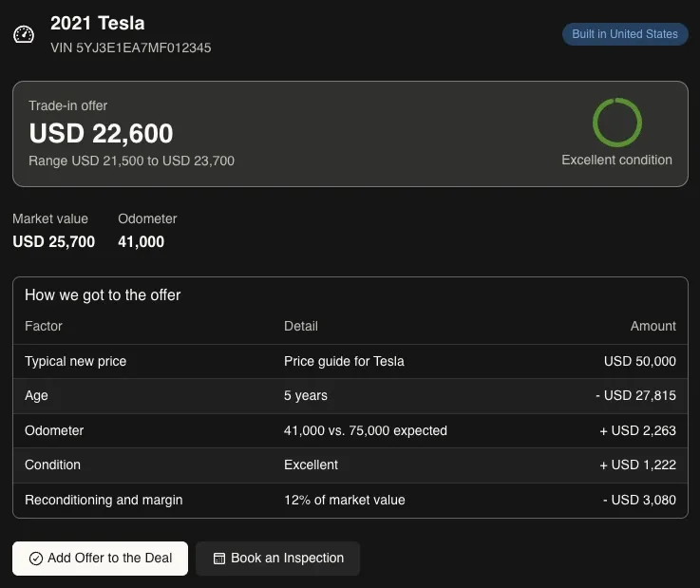Click the USD 50,000 amount

[640, 361]
